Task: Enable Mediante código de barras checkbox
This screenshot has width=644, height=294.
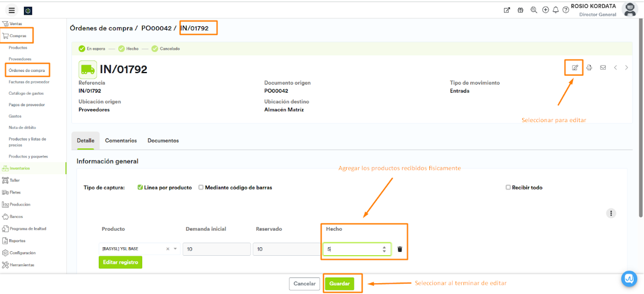Action: [201, 187]
